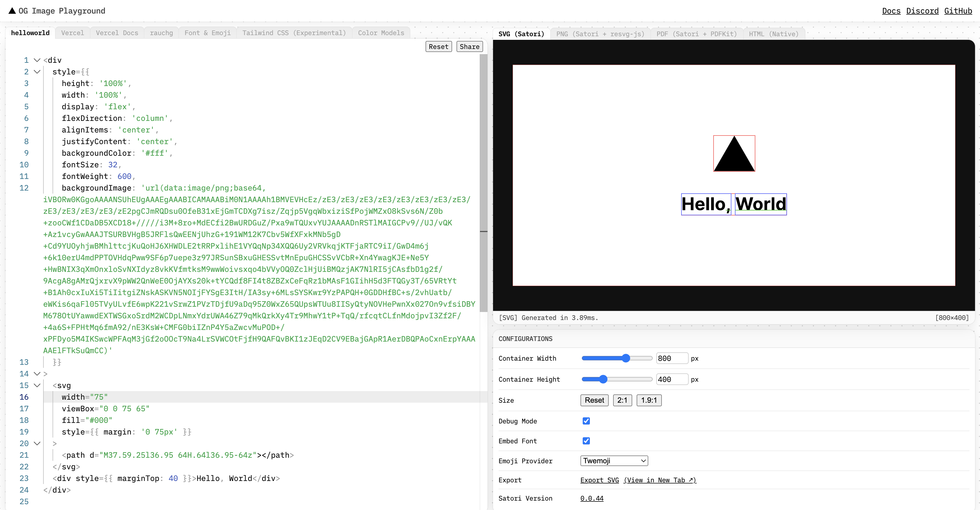Select the rauchg example tab
Viewport: 980px width, 510px height.
click(161, 33)
